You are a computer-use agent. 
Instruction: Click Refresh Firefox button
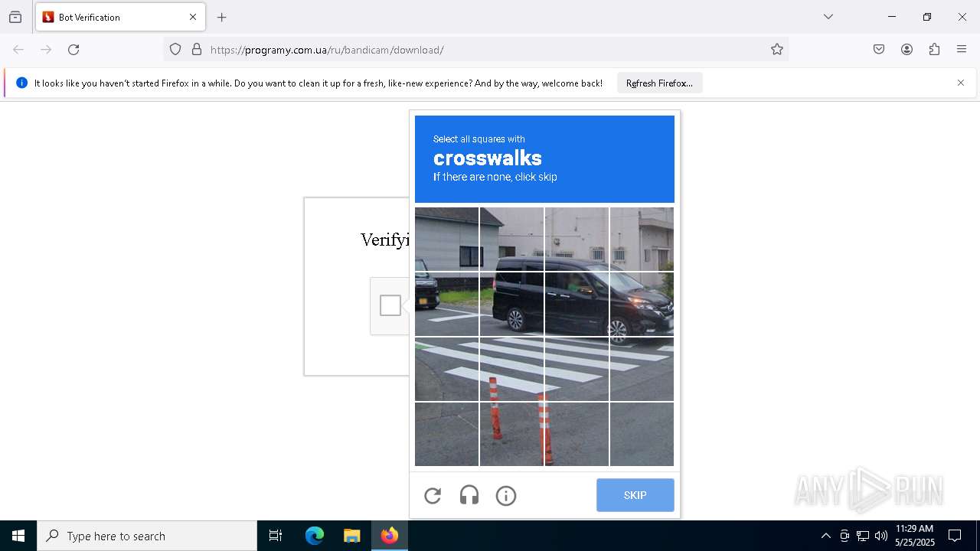point(659,83)
